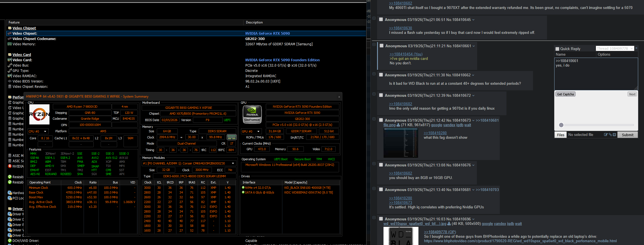Click the link/URL icon in Quick Reply
Viewport: 644px width, 245px height.
click(x=610, y=135)
